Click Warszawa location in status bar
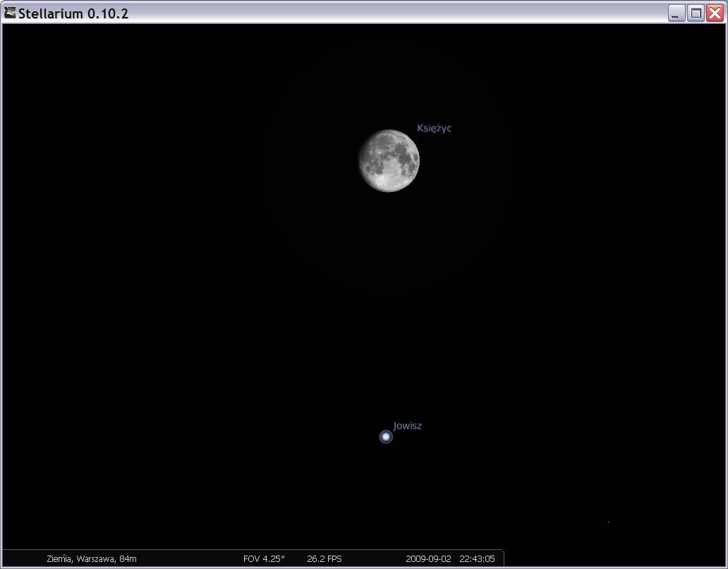728x569 pixels. 95,558
